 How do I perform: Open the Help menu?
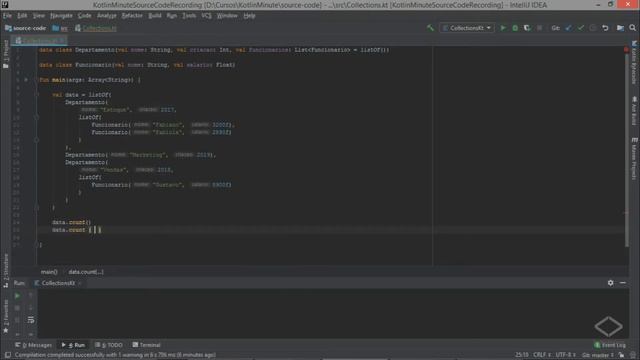249,16
